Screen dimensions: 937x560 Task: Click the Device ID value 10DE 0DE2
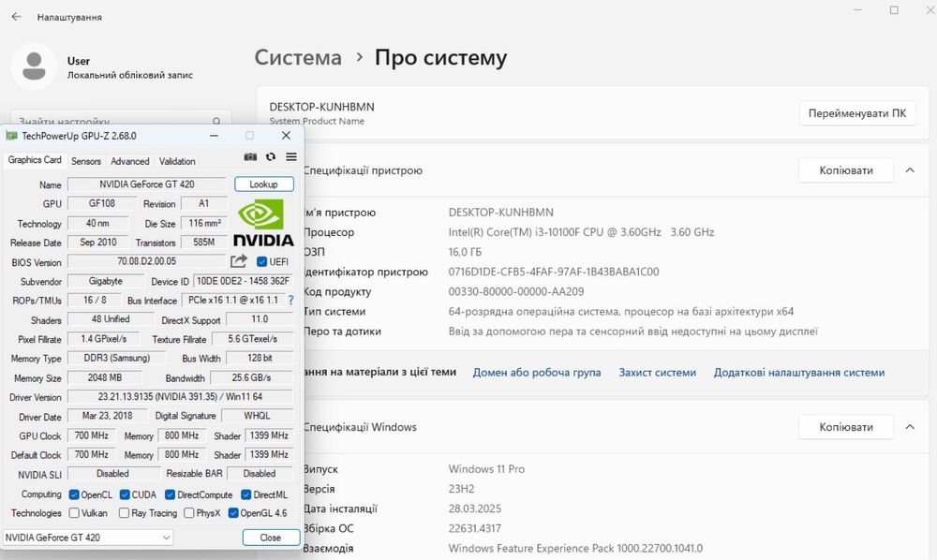244,281
